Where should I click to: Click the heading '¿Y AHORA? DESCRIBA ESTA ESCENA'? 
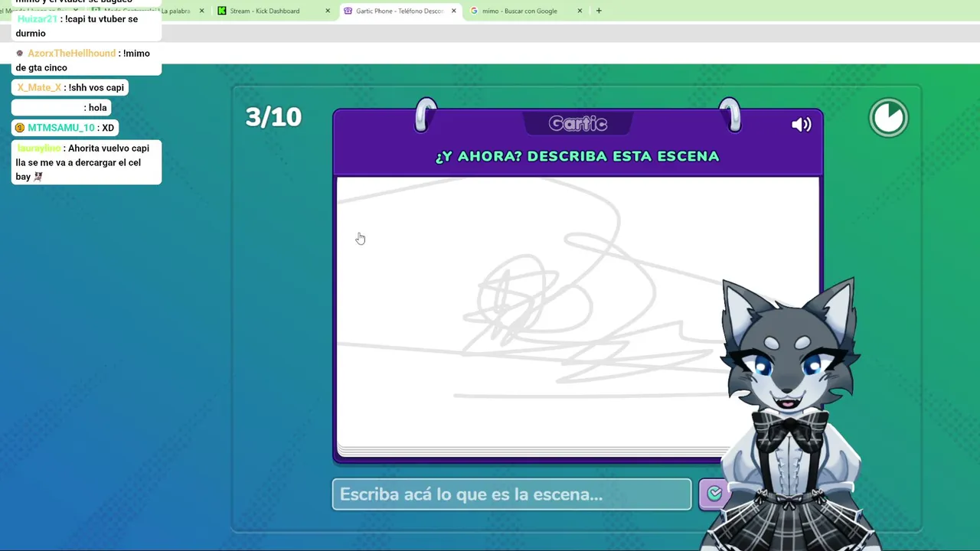coord(577,156)
